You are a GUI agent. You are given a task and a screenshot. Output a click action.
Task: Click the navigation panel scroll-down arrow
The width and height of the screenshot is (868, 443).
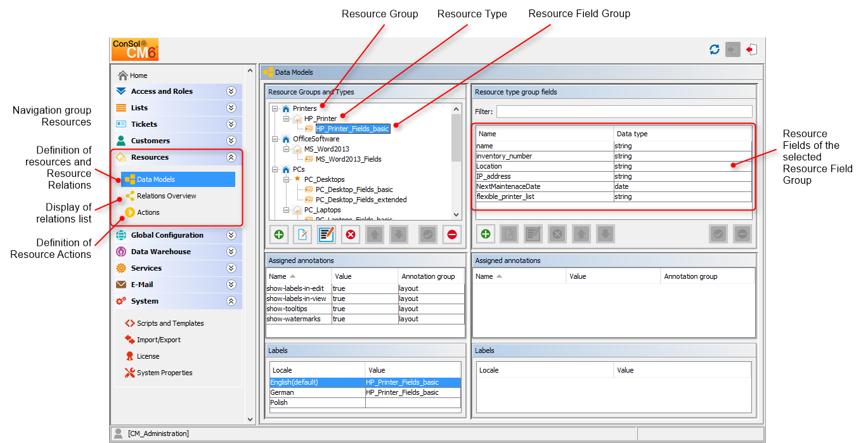[250, 420]
